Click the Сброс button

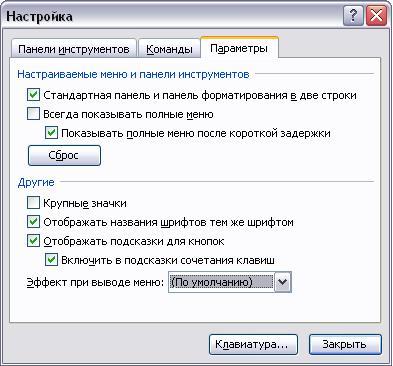click(x=64, y=155)
